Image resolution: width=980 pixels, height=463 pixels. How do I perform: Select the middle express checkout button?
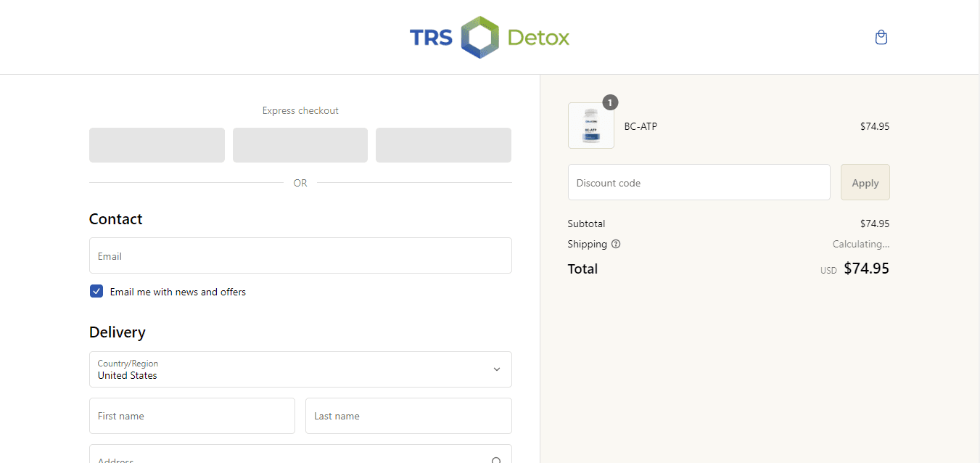click(x=300, y=145)
